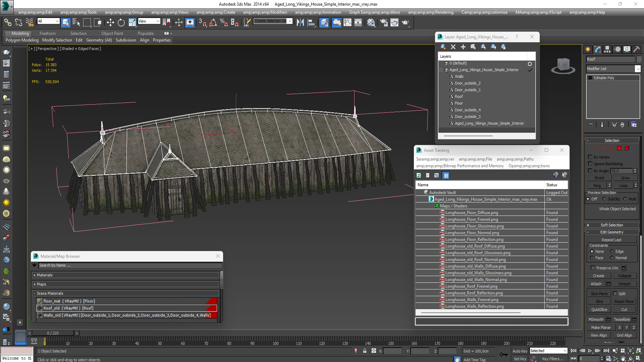
Task: Open the Animation menu
Action: tap(318, 12)
